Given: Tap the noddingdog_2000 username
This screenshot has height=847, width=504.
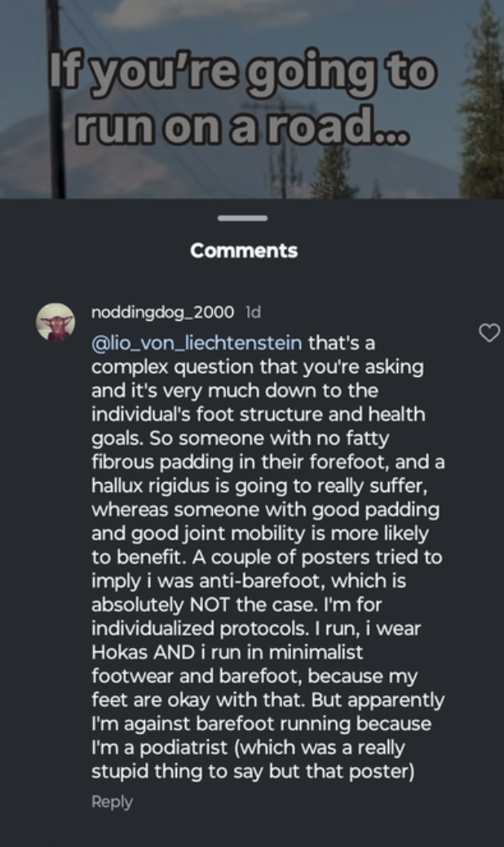Looking at the screenshot, I should click(x=162, y=313).
